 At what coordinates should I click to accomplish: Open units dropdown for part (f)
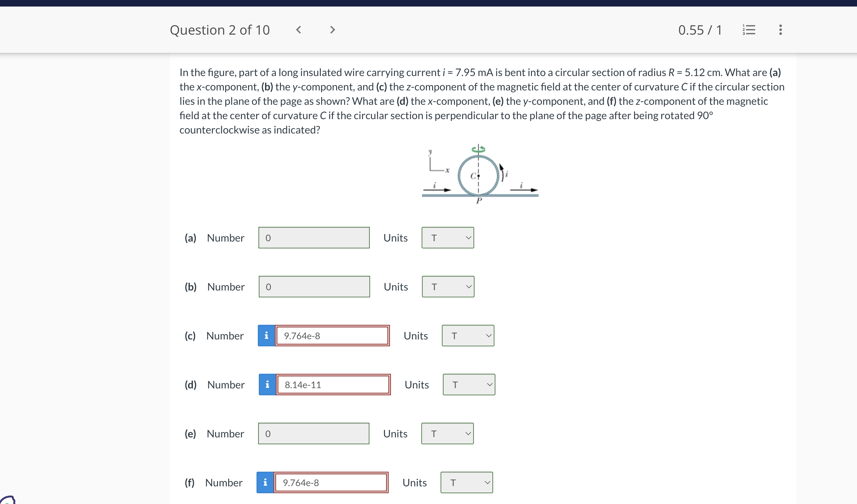pos(466,482)
